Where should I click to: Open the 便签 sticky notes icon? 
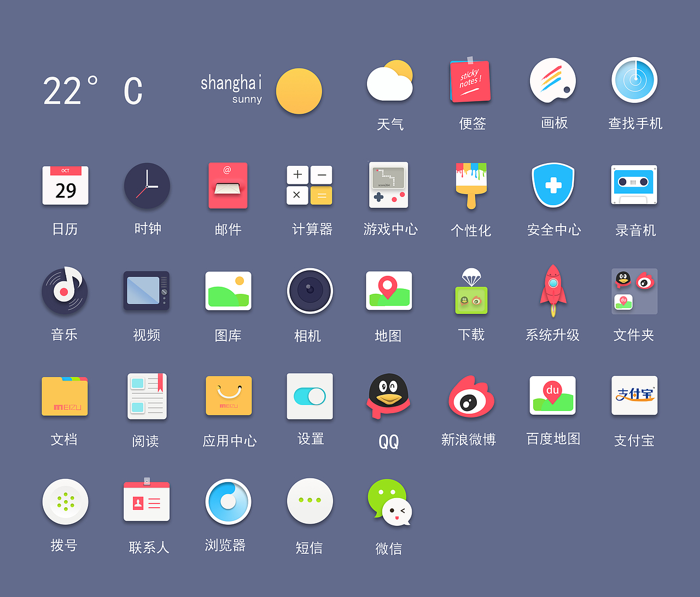coord(470,81)
